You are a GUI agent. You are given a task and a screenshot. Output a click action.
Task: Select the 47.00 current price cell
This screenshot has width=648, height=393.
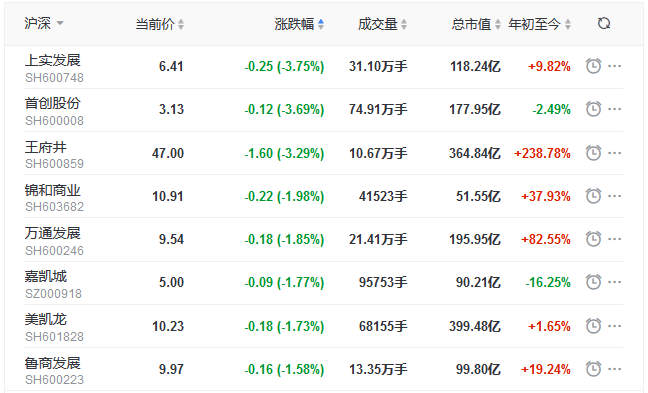[168, 153]
